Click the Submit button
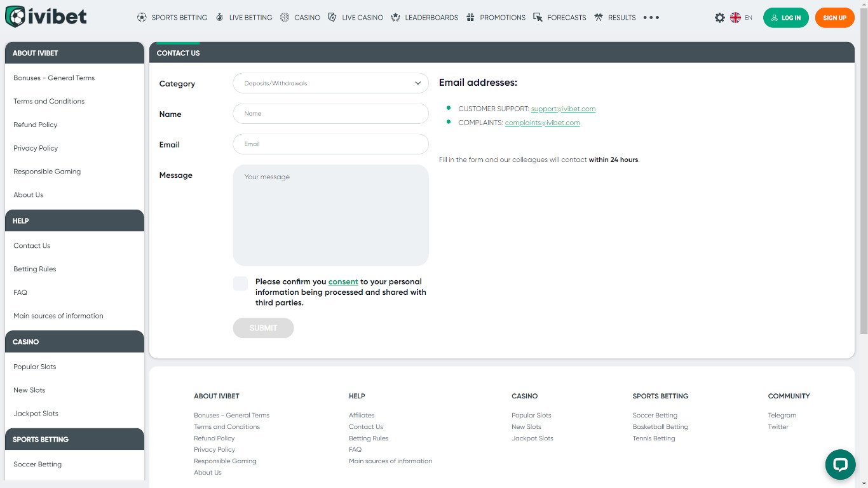Viewport: 868px width, 488px height. (x=263, y=328)
